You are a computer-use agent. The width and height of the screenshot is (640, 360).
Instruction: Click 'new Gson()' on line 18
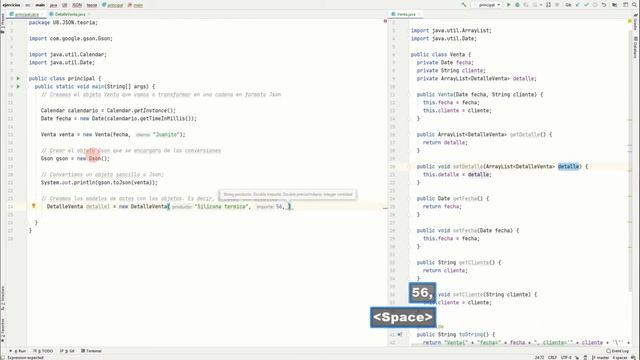(x=93, y=158)
